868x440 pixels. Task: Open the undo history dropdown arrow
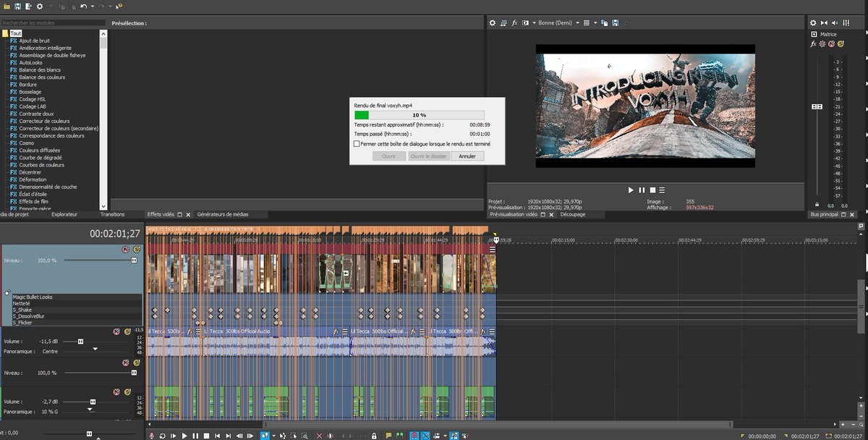(x=92, y=6)
